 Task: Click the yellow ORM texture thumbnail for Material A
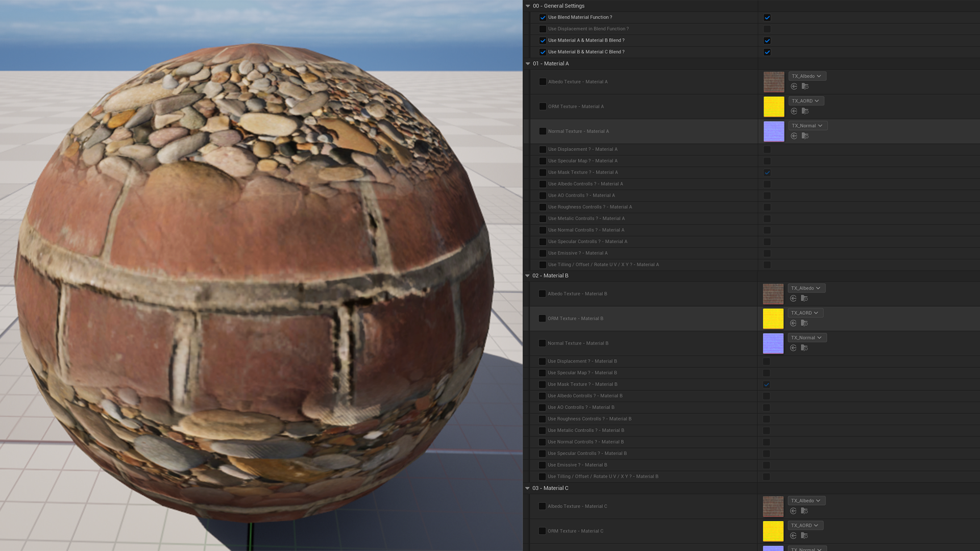774,107
